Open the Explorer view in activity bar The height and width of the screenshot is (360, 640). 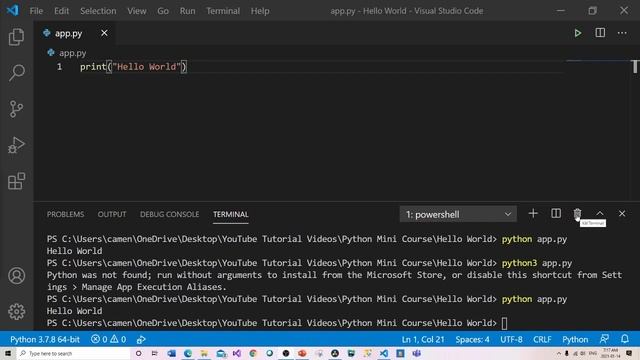(16, 37)
